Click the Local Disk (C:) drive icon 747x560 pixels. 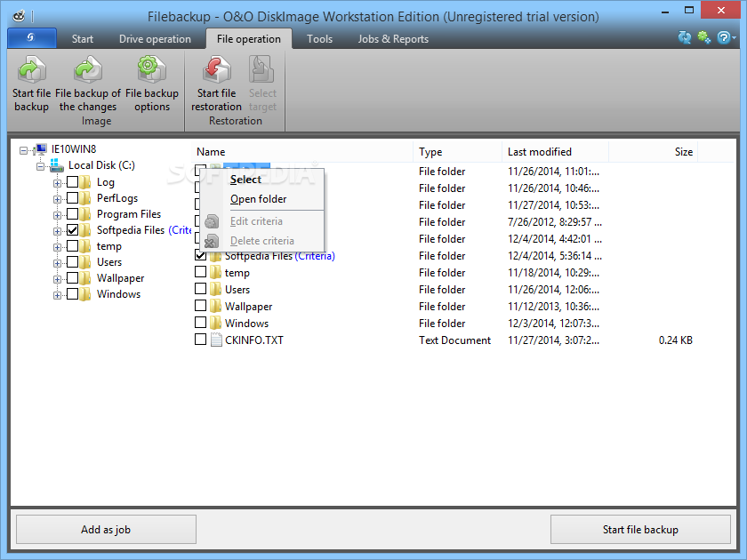coord(56,165)
